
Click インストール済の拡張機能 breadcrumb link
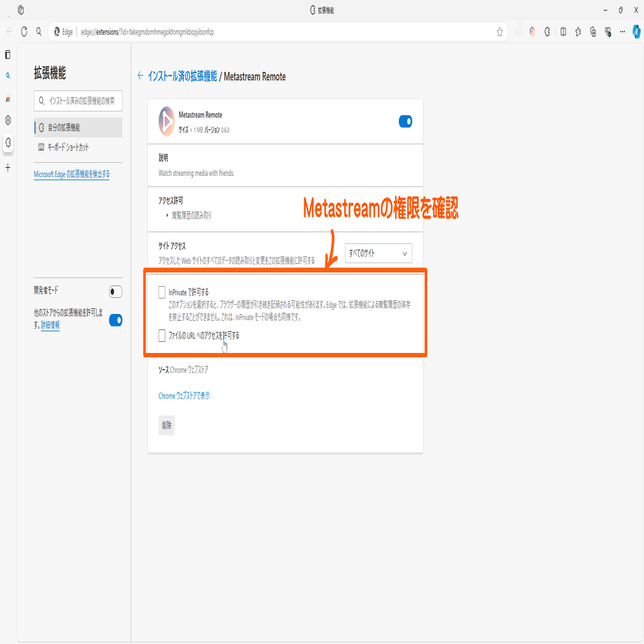click(182, 76)
